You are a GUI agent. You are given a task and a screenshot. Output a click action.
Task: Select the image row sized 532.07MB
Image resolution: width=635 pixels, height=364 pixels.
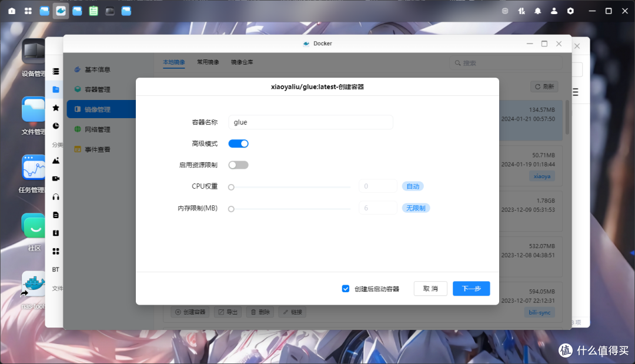pos(530,257)
